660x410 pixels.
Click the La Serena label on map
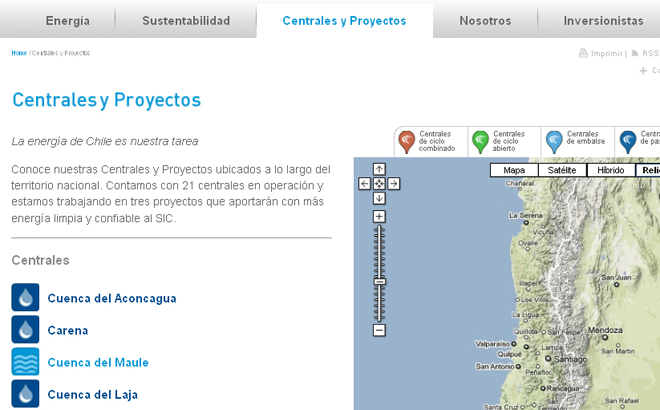click(x=526, y=216)
